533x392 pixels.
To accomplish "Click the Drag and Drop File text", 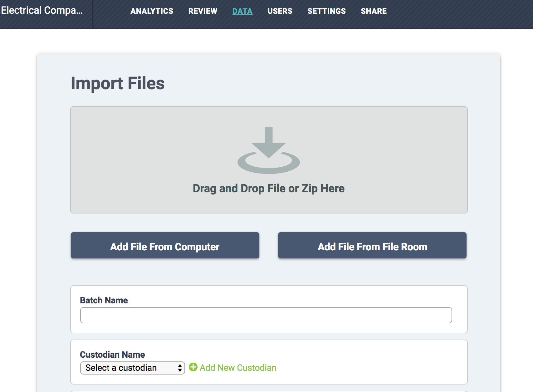I will tap(269, 189).
